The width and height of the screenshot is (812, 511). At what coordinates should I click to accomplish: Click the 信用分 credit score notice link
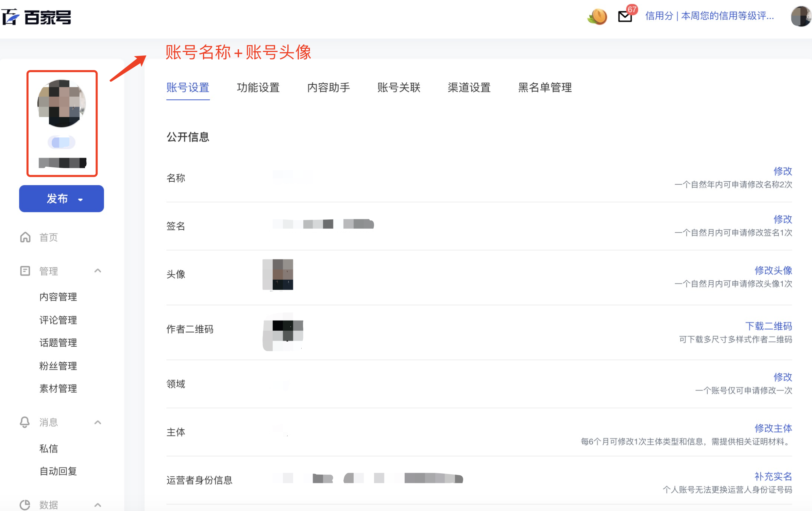tap(710, 16)
